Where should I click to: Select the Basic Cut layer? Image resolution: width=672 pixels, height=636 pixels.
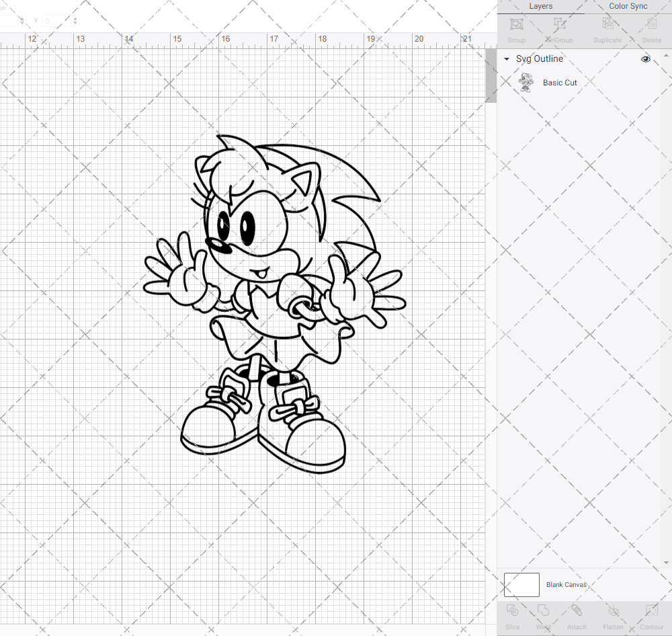560,82
